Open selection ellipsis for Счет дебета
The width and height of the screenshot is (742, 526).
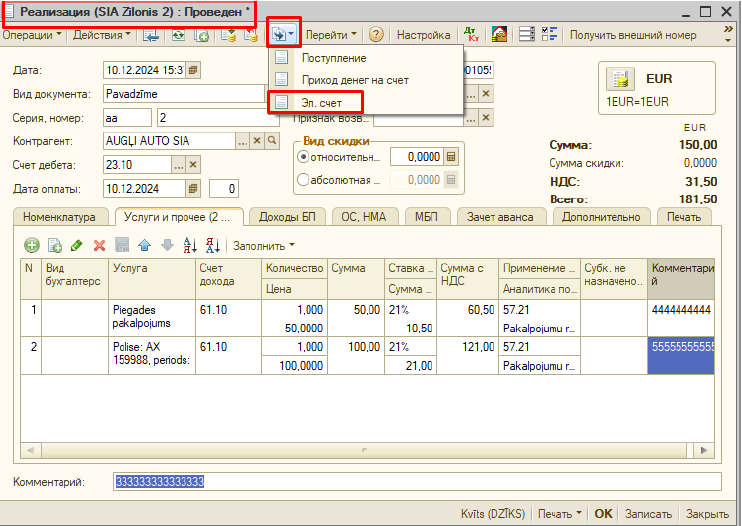tap(178, 165)
